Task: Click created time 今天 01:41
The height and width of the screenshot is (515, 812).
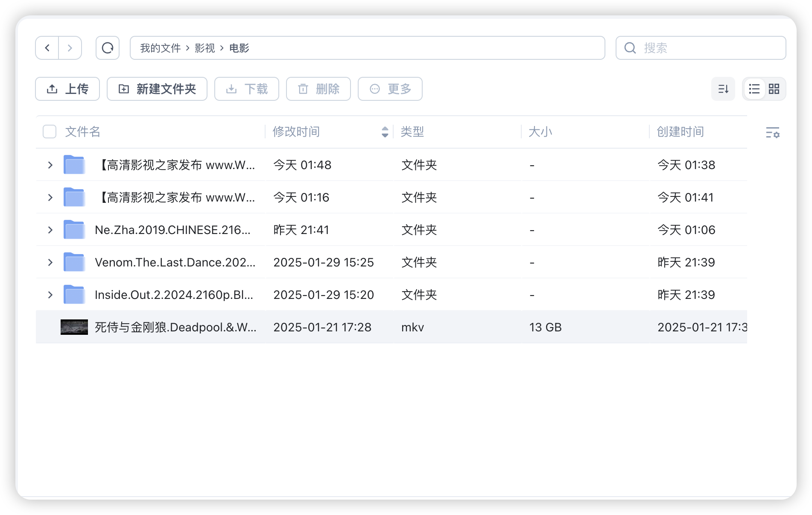Action: [x=686, y=197]
